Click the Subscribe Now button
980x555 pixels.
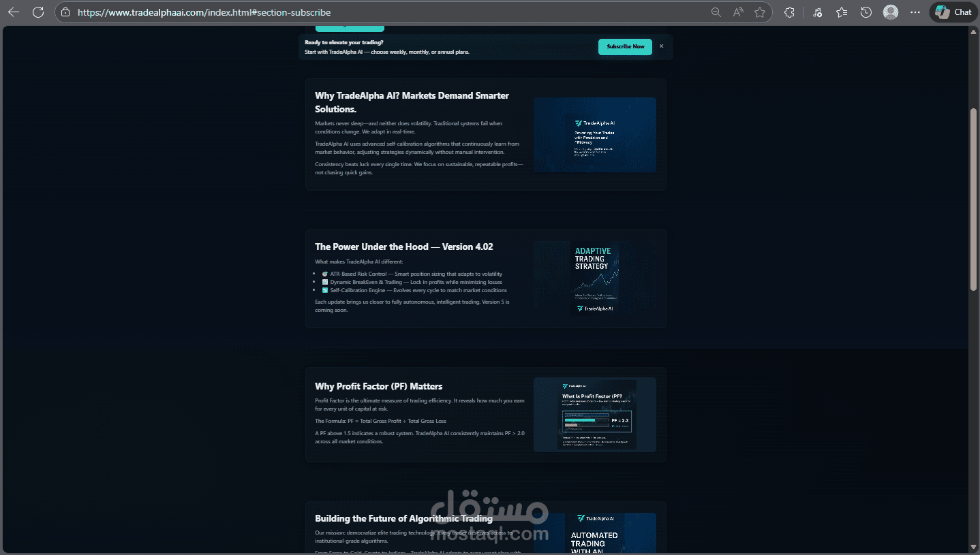click(x=625, y=47)
